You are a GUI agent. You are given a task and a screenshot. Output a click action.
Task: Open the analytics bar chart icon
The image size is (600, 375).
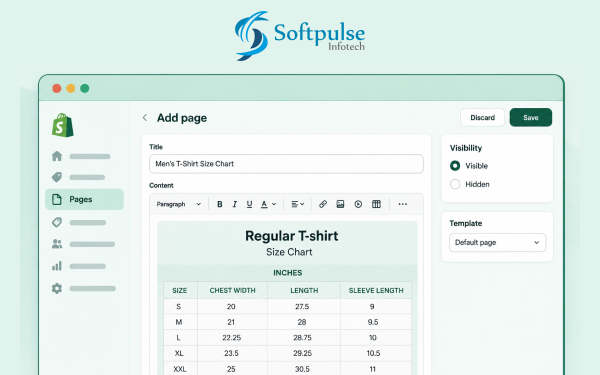coord(57,266)
